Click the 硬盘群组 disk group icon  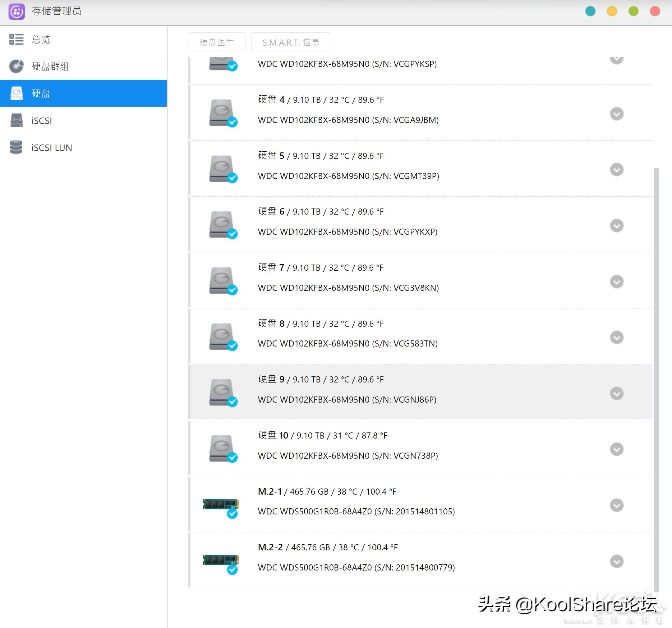pyautogui.click(x=16, y=66)
